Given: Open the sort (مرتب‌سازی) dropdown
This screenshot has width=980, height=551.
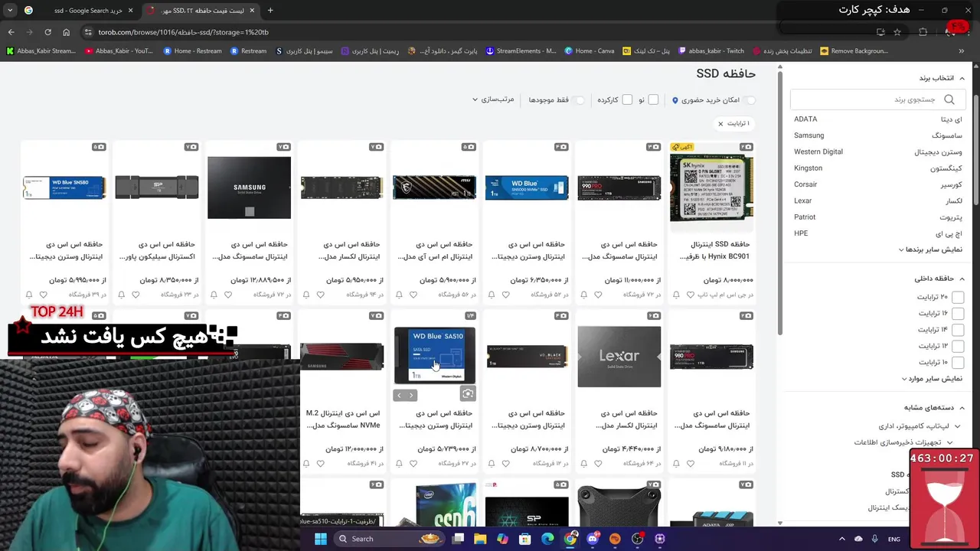Looking at the screenshot, I should click(x=493, y=99).
